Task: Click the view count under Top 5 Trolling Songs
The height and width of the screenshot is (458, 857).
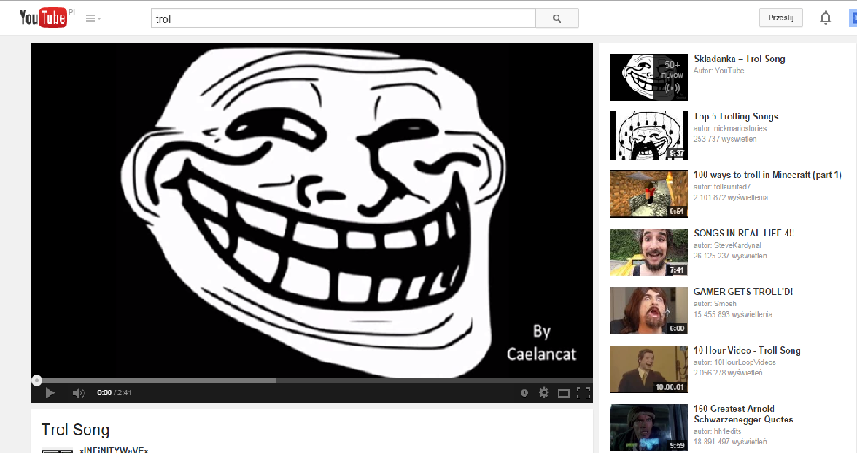Action: click(725, 139)
